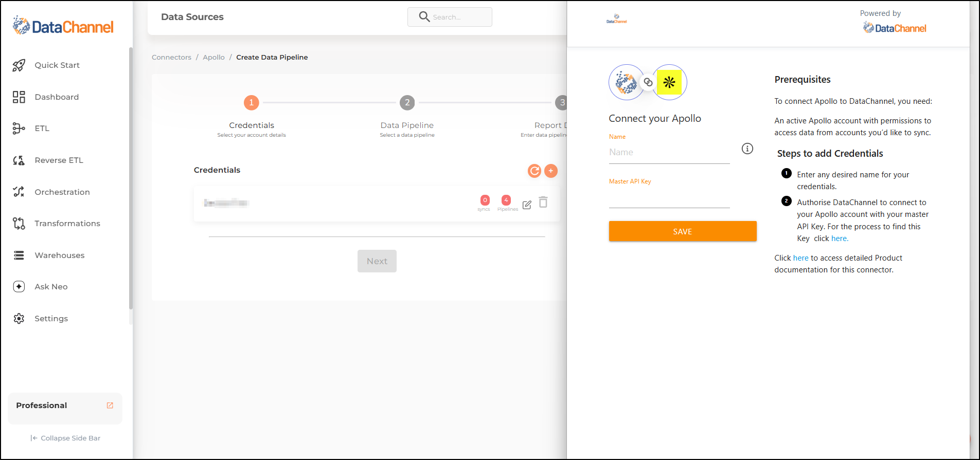The width and height of the screenshot is (980, 460).
Task: Click the Next button
Action: tap(377, 261)
